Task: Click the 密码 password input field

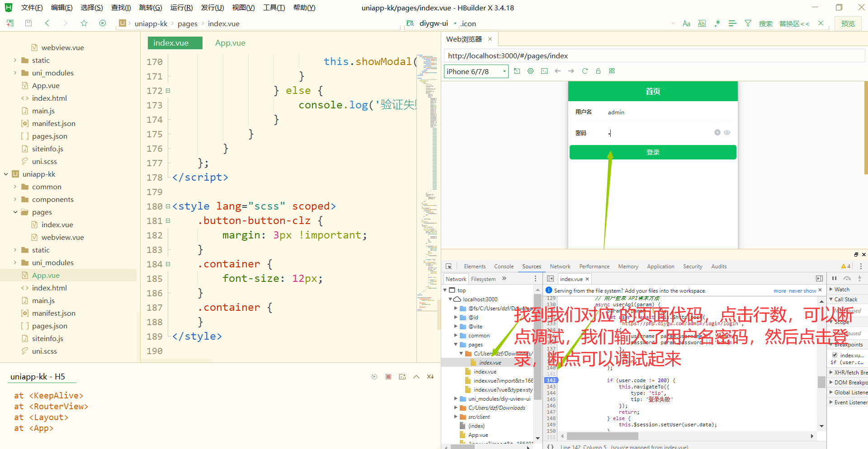Action: [659, 133]
